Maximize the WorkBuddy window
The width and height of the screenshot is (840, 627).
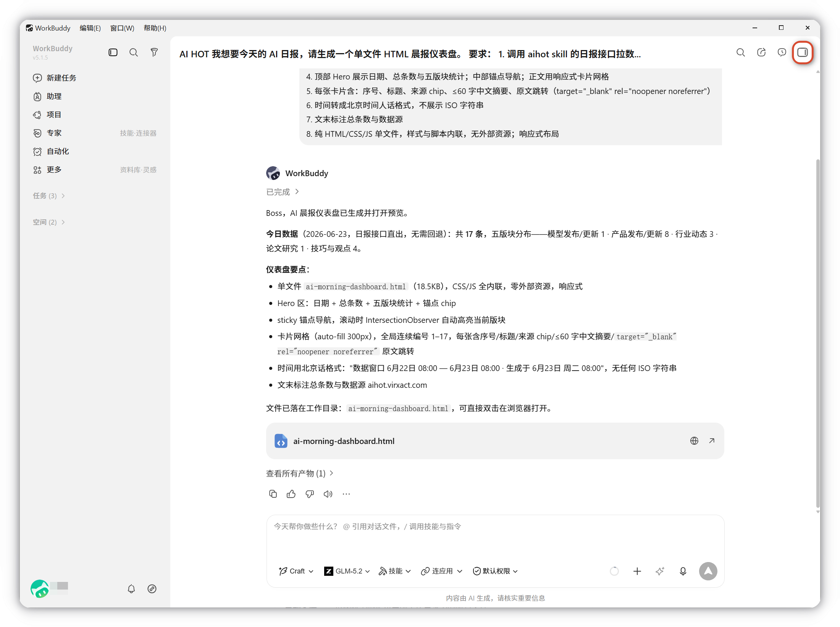(781, 28)
